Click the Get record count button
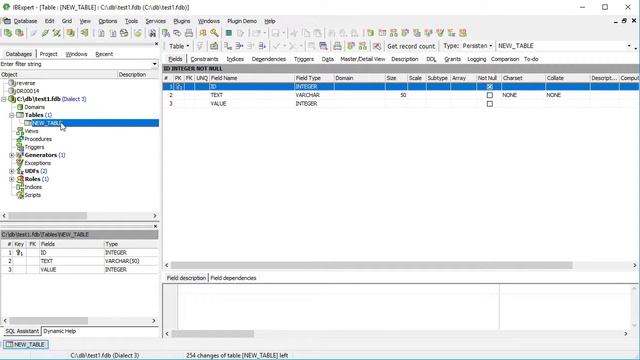The image size is (640, 360). (x=411, y=46)
